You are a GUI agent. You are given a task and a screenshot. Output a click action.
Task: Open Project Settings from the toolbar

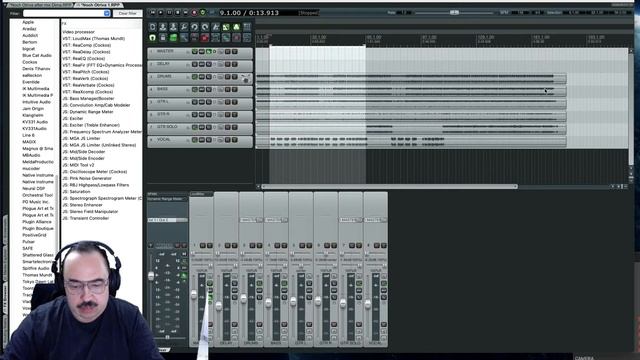(184, 27)
